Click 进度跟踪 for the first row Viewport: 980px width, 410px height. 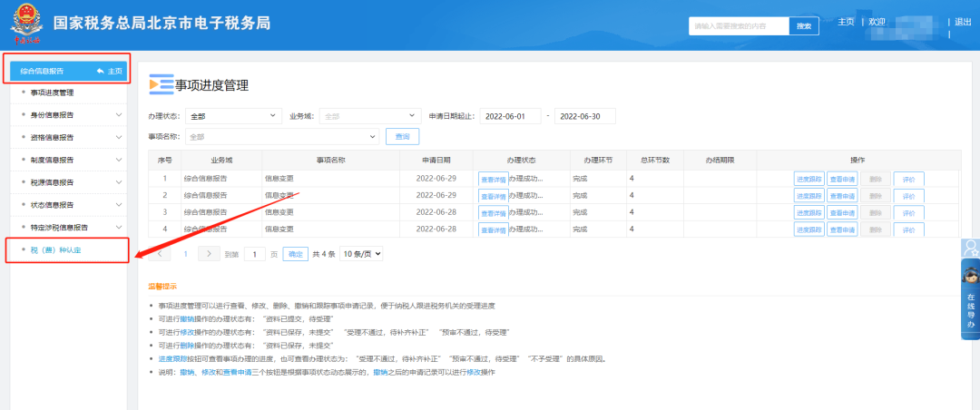pos(808,180)
